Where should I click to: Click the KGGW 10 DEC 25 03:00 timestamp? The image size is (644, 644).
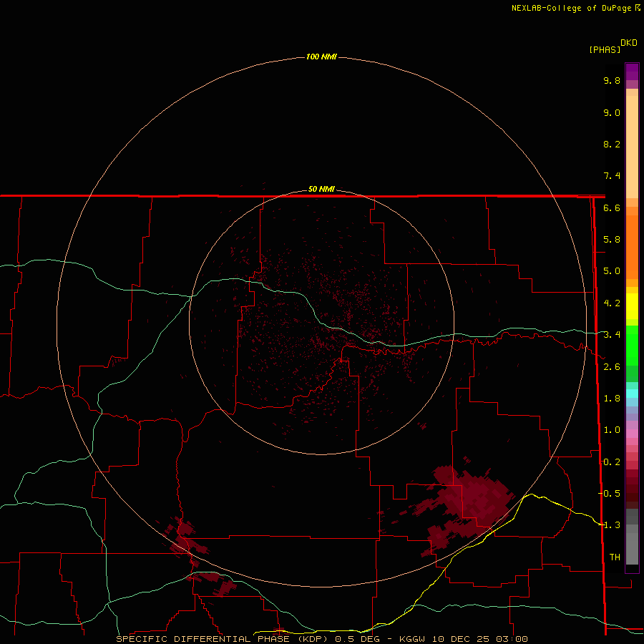tap(464, 639)
